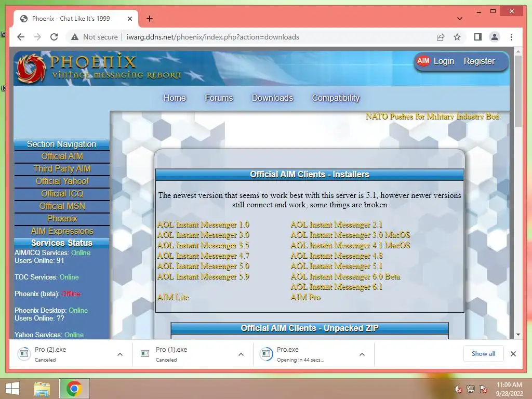Open options for Pro.exe download

tap(362, 354)
